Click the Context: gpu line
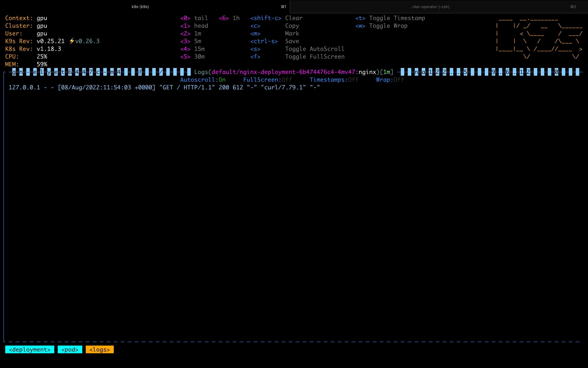 [26, 18]
